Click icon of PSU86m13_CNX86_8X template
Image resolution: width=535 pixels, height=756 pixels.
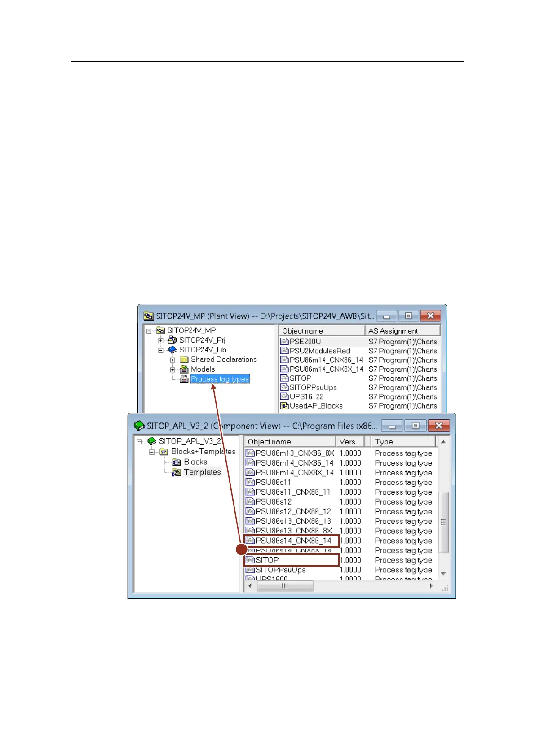tap(250, 453)
